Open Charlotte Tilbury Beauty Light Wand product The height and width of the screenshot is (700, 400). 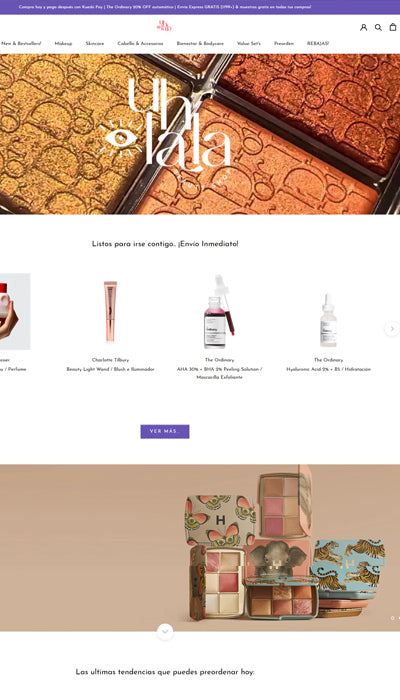click(x=110, y=369)
